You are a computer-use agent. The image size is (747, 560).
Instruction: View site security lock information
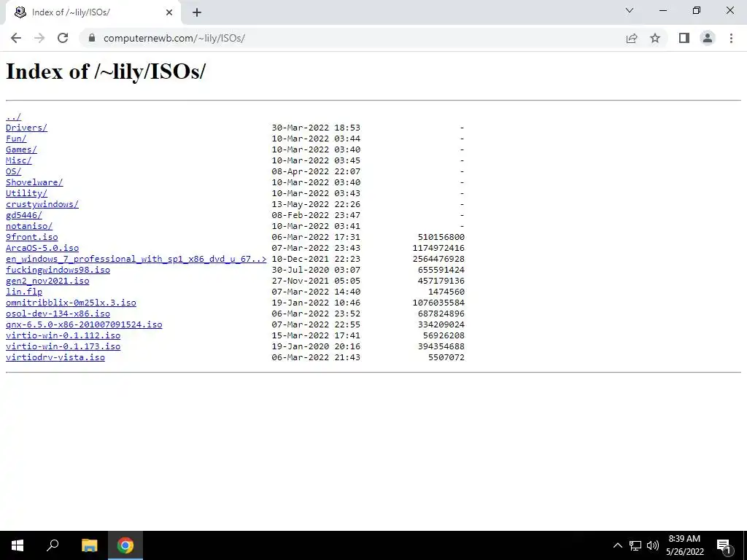click(92, 38)
